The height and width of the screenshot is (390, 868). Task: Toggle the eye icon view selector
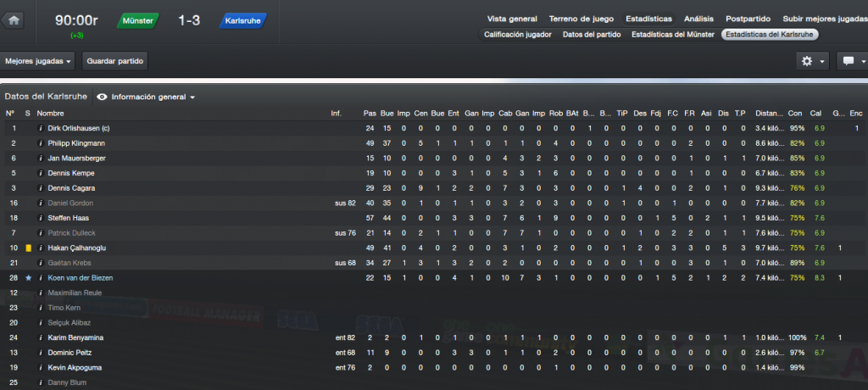click(102, 97)
